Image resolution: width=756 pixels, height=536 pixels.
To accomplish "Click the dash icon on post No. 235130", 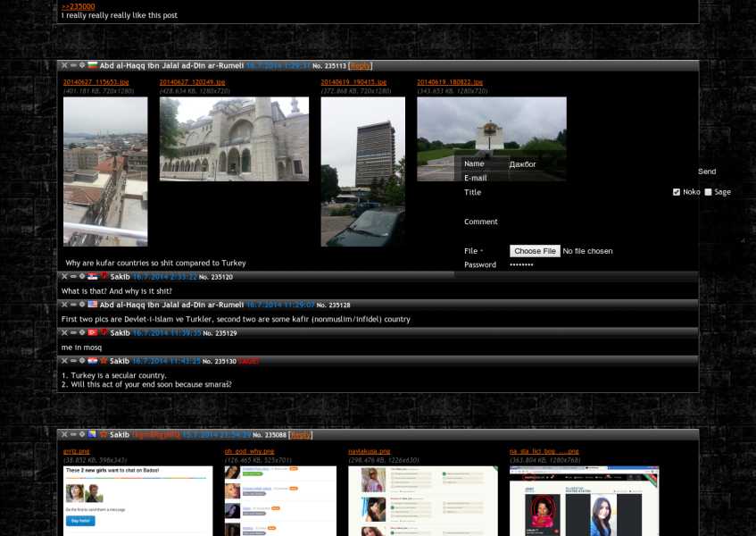I will [73, 360].
